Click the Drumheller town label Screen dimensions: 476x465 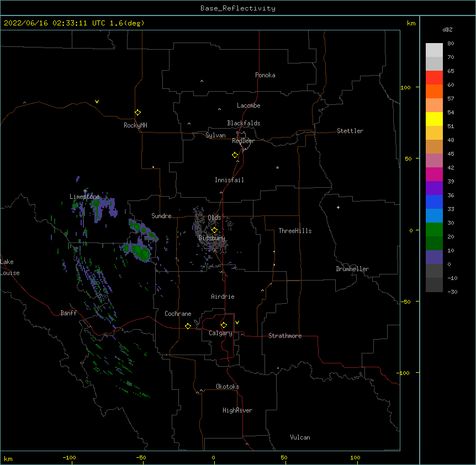click(352, 269)
